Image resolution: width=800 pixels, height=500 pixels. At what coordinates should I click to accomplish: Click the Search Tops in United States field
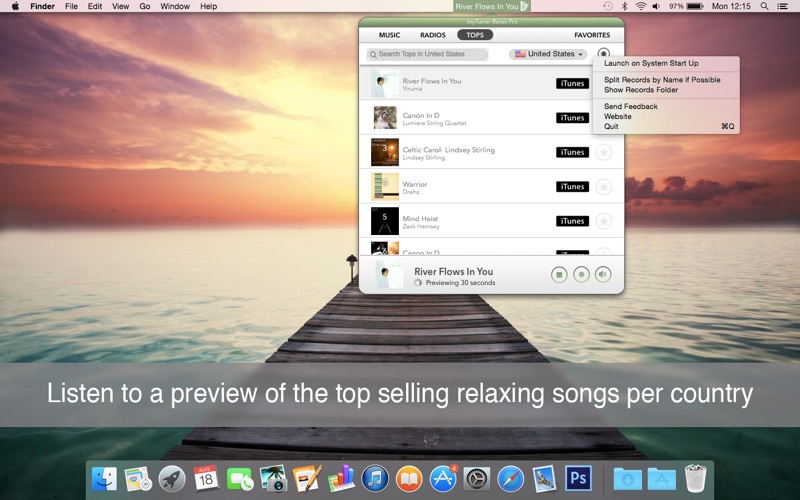pos(427,54)
